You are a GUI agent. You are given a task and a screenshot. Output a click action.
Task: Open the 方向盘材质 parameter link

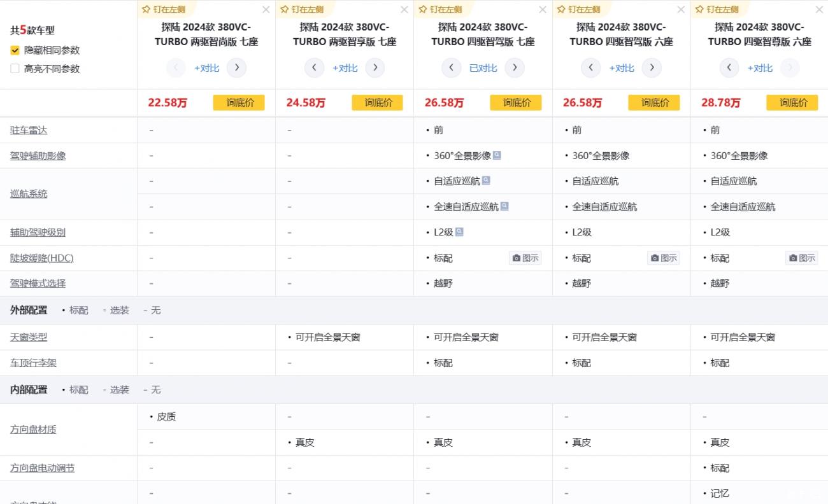pos(33,430)
